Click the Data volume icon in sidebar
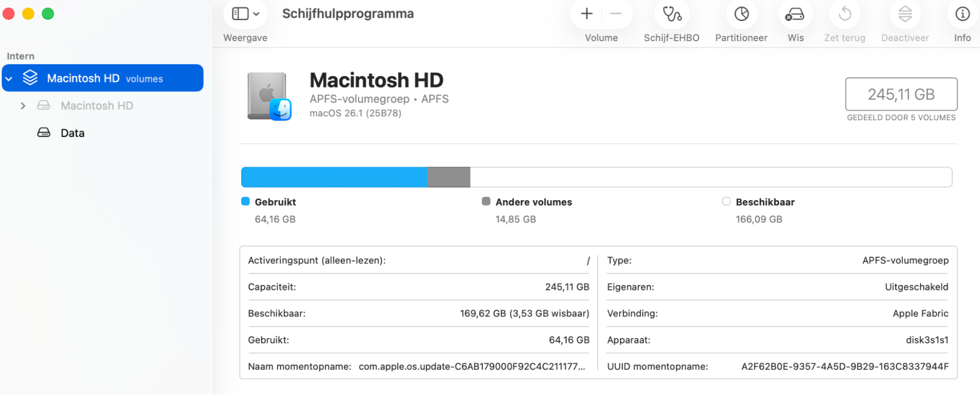 click(x=44, y=132)
